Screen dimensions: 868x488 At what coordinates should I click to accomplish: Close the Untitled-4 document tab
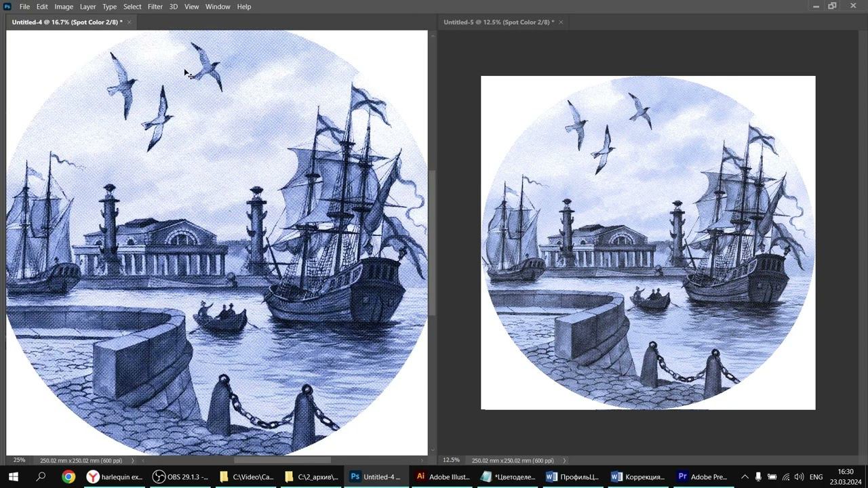tap(129, 22)
